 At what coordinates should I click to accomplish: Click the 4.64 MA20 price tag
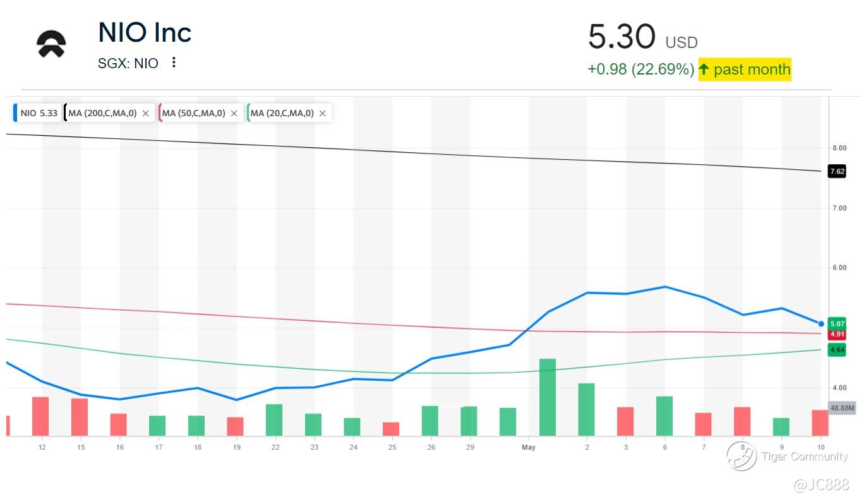click(x=837, y=350)
